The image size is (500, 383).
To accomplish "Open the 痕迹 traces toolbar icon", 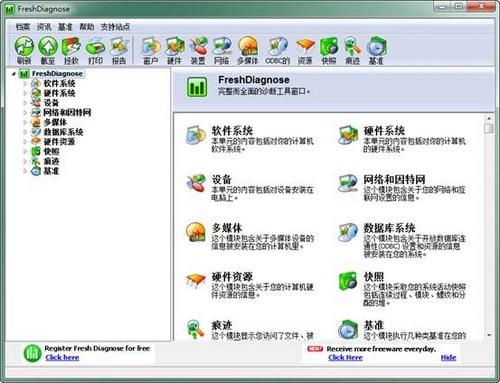I will pyautogui.click(x=352, y=46).
